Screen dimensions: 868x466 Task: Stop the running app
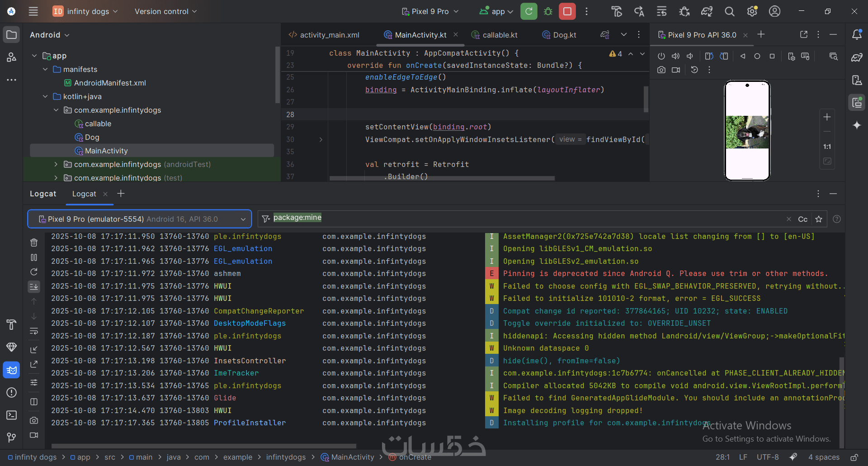point(567,11)
